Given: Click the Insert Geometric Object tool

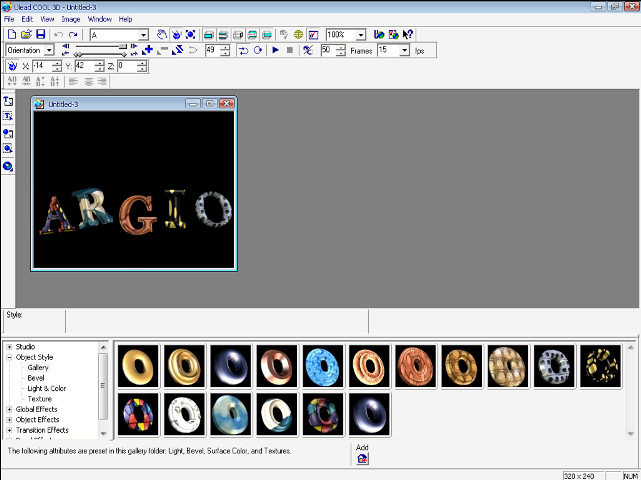Looking at the screenshot, I should (8, 166).
